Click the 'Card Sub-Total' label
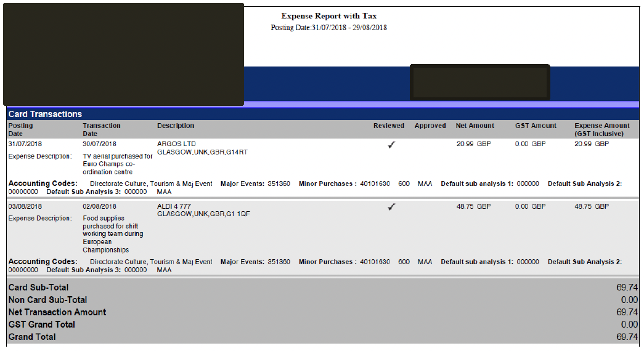 click(38, 288)
